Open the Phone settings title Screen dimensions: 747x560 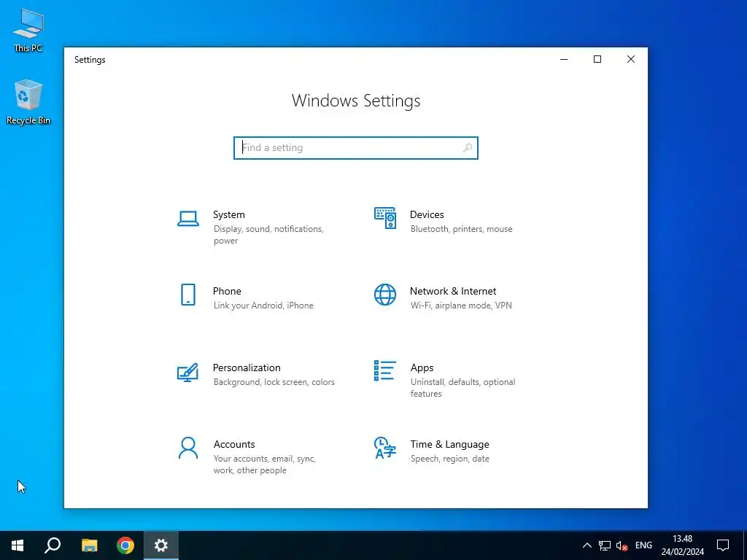(227, 291)
